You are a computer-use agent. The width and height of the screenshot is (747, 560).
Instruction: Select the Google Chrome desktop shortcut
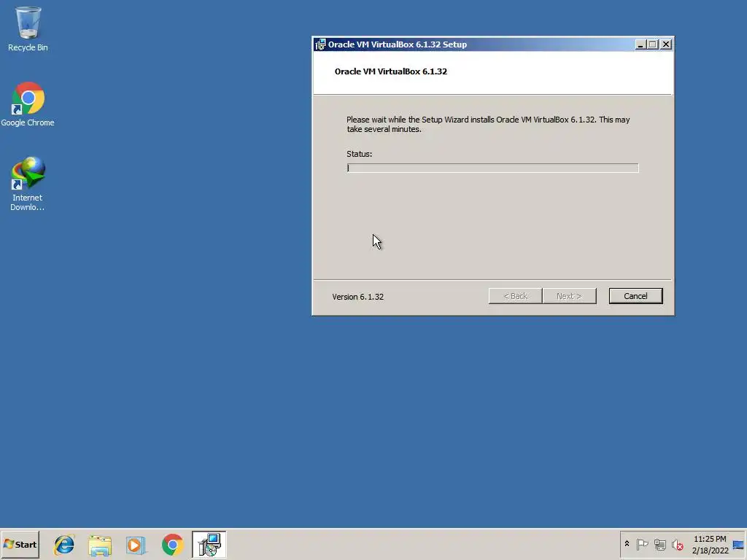pyautogui.click(x=28, y=104)
